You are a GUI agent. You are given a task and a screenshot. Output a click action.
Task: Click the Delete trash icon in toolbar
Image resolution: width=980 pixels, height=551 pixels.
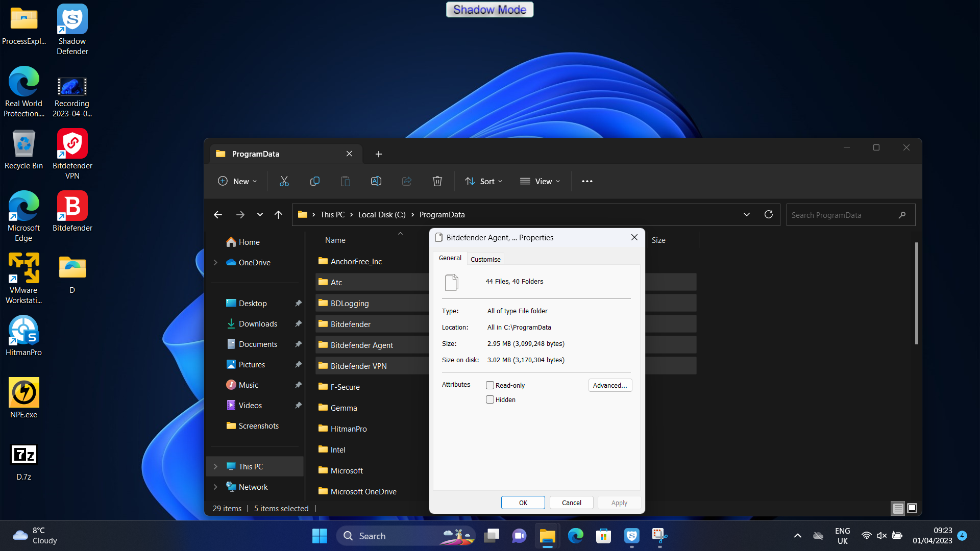pyautogui.click(x=437, y=181)
